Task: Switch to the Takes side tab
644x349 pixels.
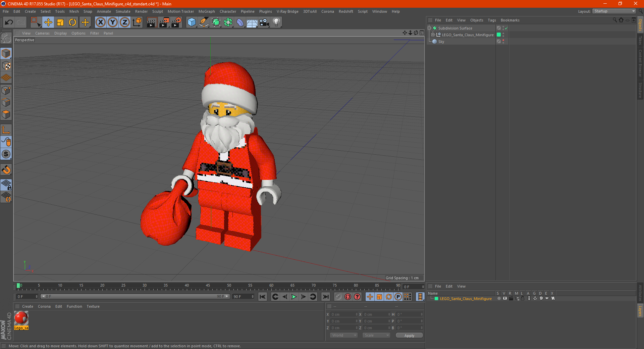Action: click(x=640, y=40)
